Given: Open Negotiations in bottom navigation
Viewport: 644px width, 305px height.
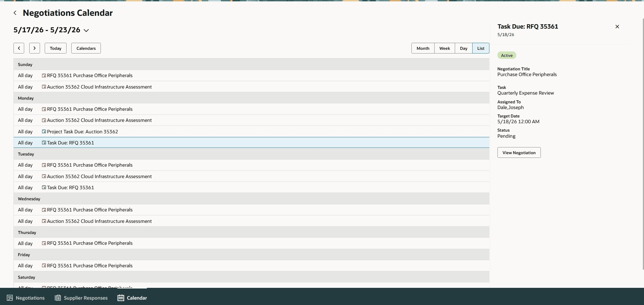Looking at the screenshot, I should (x=26, y=298).
